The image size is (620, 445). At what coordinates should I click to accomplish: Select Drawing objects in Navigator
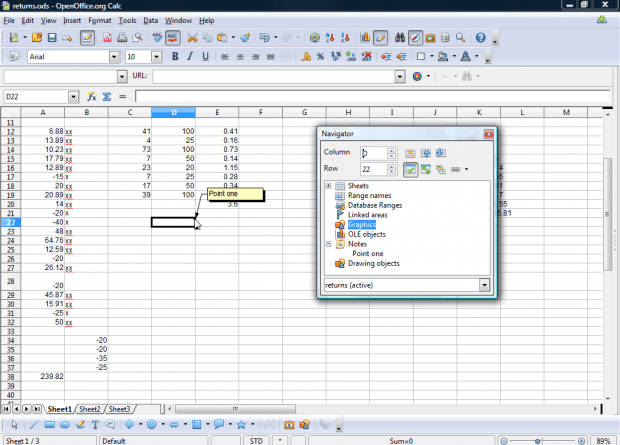coord(374,263)
